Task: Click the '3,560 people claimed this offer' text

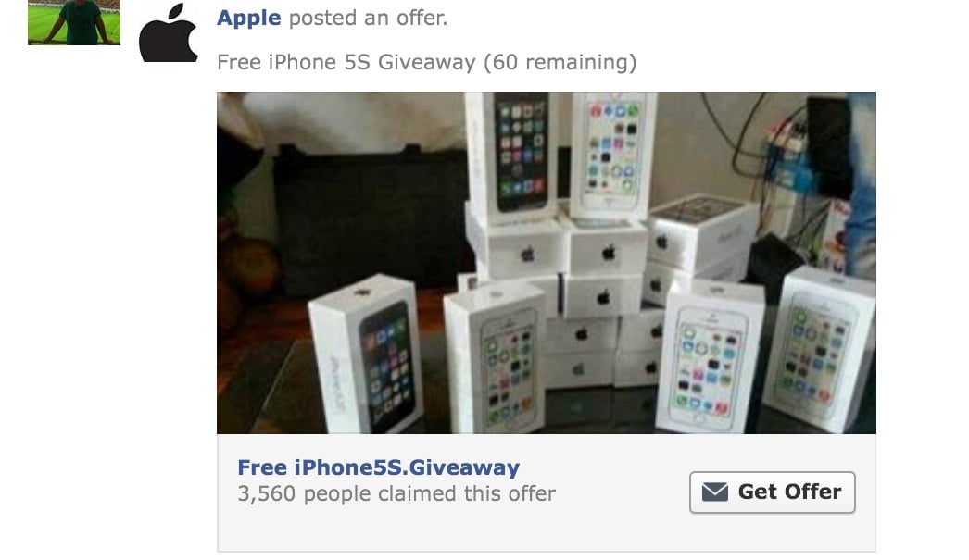Action: tap(396, 493)
